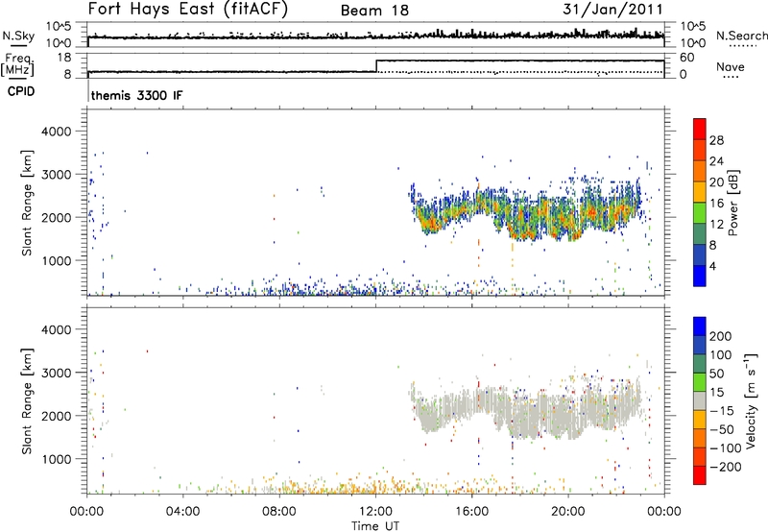The image size is (768, 532).
Task: Click the power panel '4000' range tick label
Action: [x=56, y=132]
